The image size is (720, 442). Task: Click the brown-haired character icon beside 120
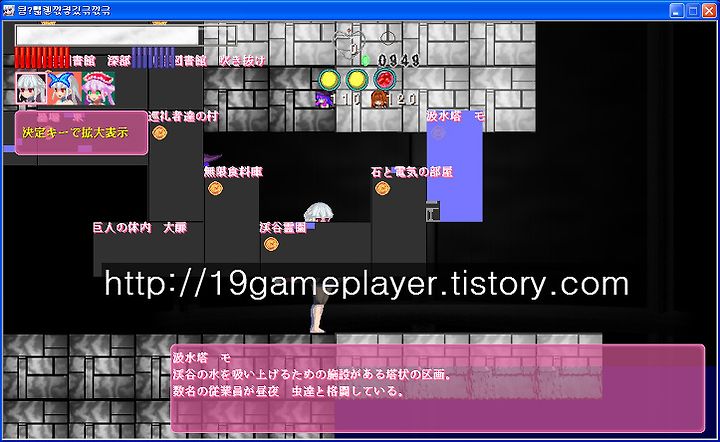379,99
